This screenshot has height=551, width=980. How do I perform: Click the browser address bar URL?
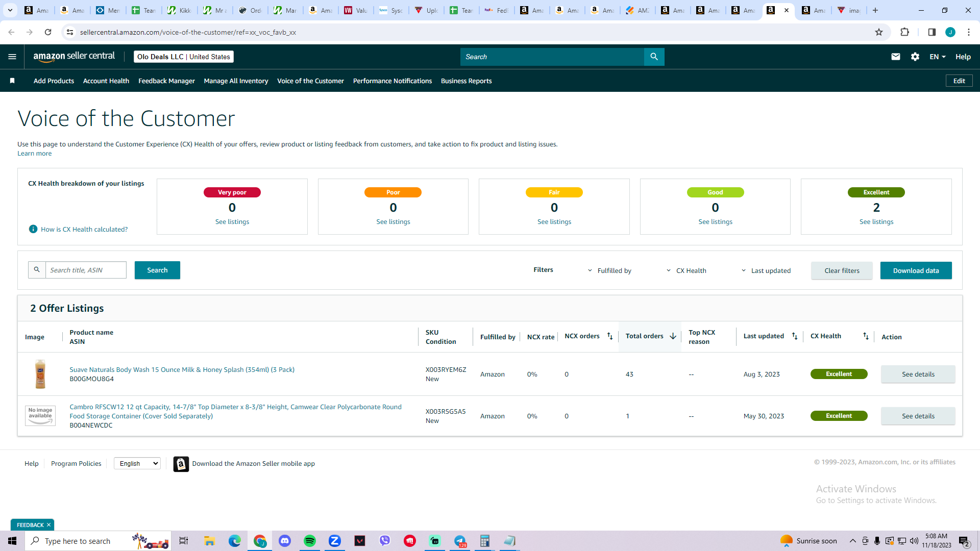(x=188, y=32)
